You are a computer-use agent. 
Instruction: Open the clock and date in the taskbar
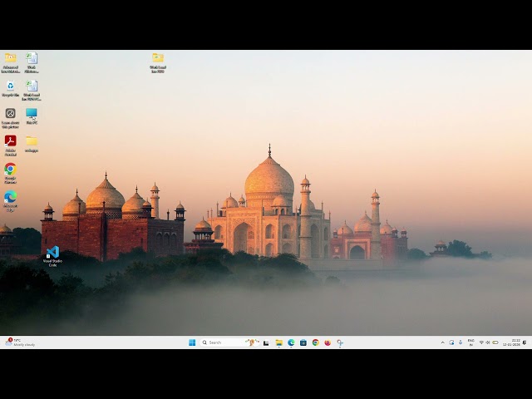point(511,342)
